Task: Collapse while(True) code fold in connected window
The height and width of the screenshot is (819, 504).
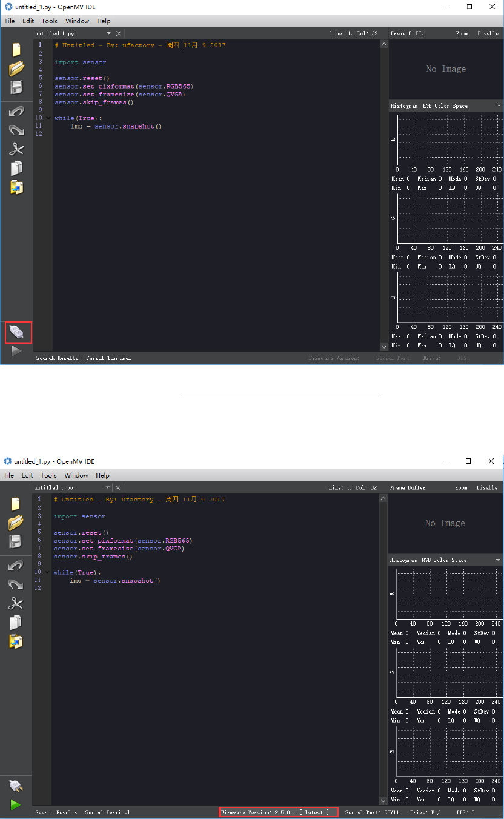Action: 47,572
